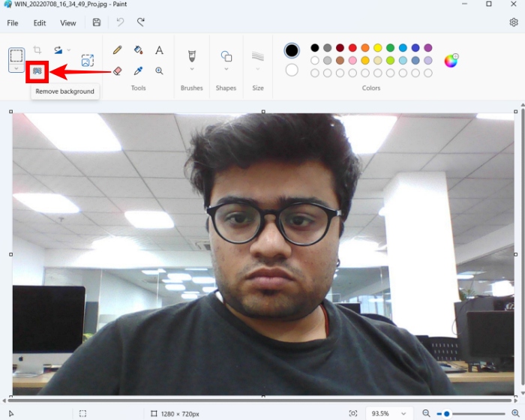525x420 pixels.
Task: Select the Color 1 black swatch
Action: [x=292, y=50]
